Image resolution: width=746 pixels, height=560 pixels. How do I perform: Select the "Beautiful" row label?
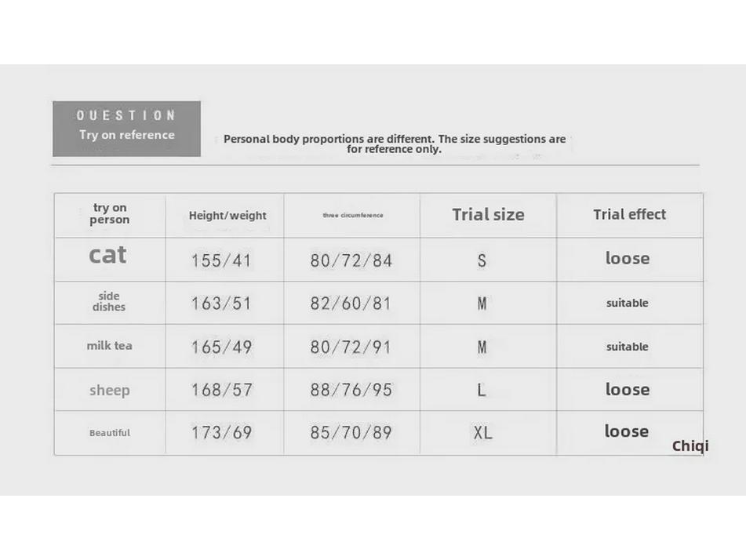(x=109, y=433)
